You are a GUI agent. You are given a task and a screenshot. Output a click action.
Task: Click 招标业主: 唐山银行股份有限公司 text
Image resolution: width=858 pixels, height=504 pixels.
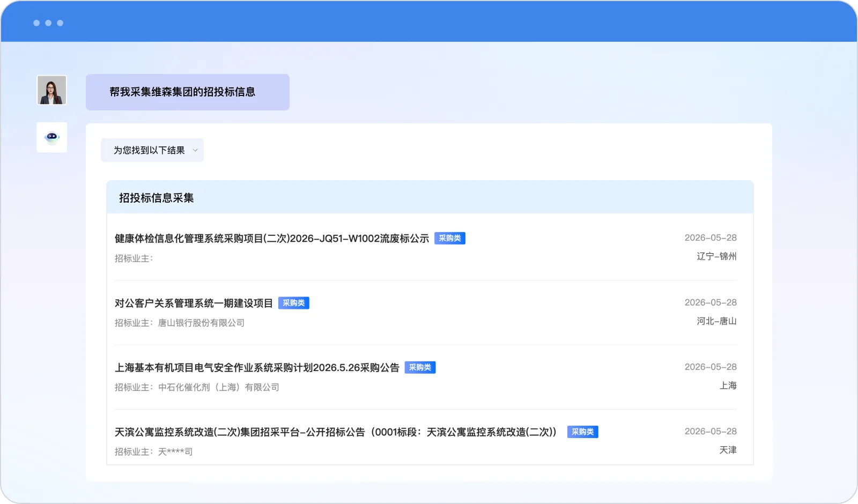pyautogui.click(x=180, y=323)
